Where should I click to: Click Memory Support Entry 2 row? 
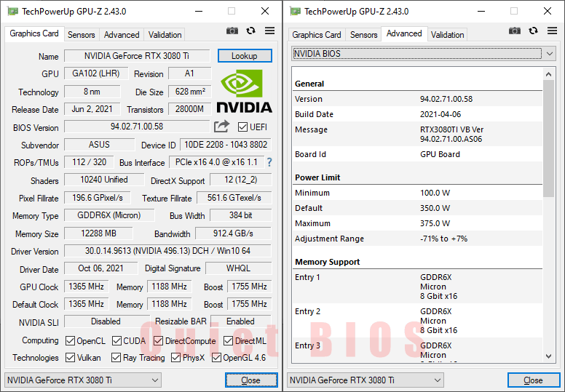pyautogui.click(x=417, y=321)
